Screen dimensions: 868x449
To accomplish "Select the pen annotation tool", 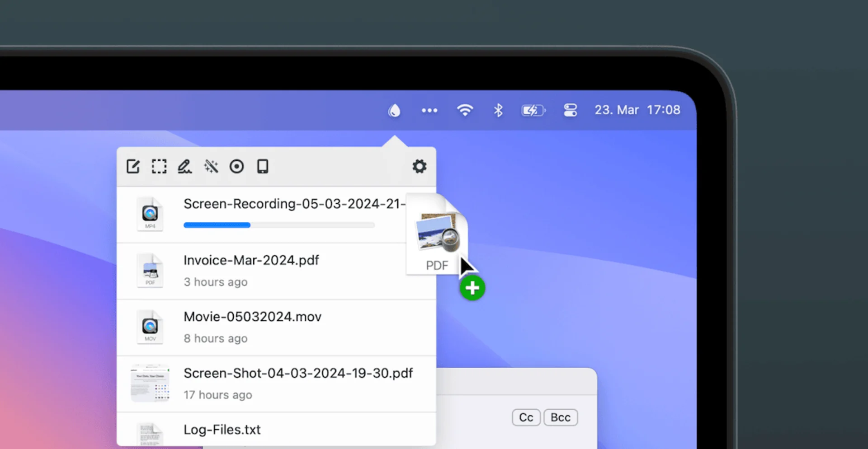I will click(185, 166).
